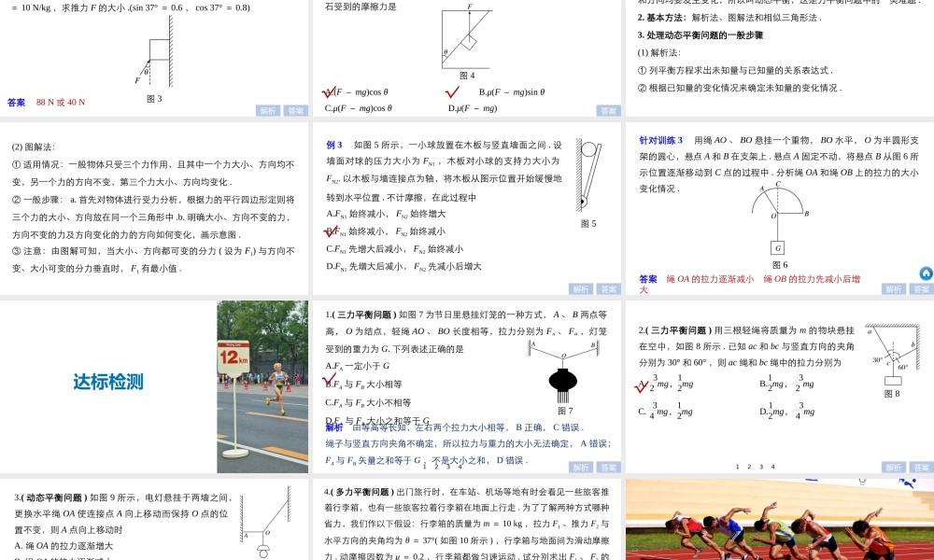Select 例3 option C 先增大后减小 始终减小
The height and width of the screenshot is (560, 934).
[x=394, y=249]
